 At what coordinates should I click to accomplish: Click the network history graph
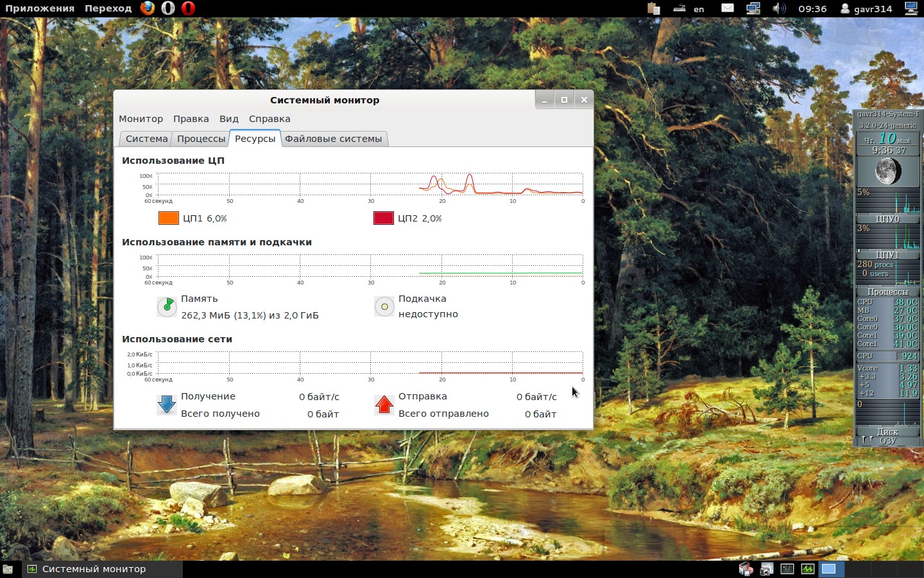370,362
